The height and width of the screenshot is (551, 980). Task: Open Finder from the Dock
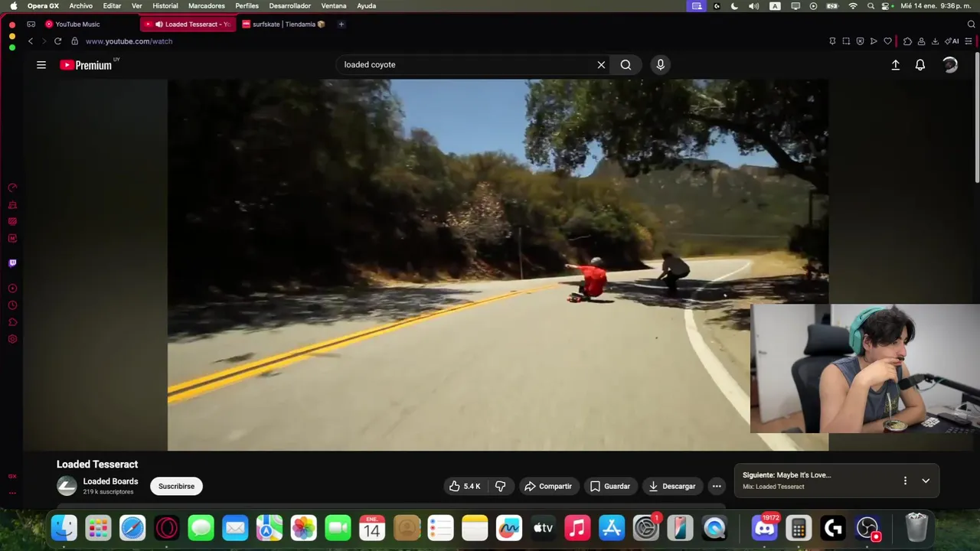(x=64, y=528)
